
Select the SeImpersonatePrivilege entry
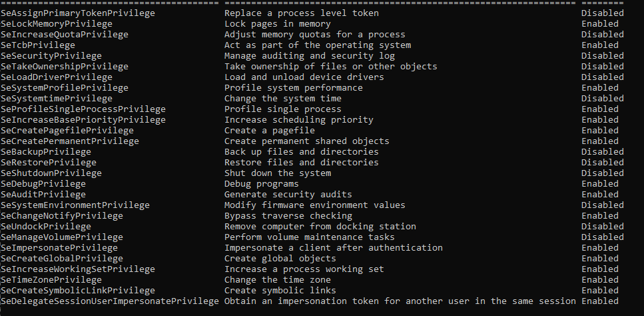[59, 248]
